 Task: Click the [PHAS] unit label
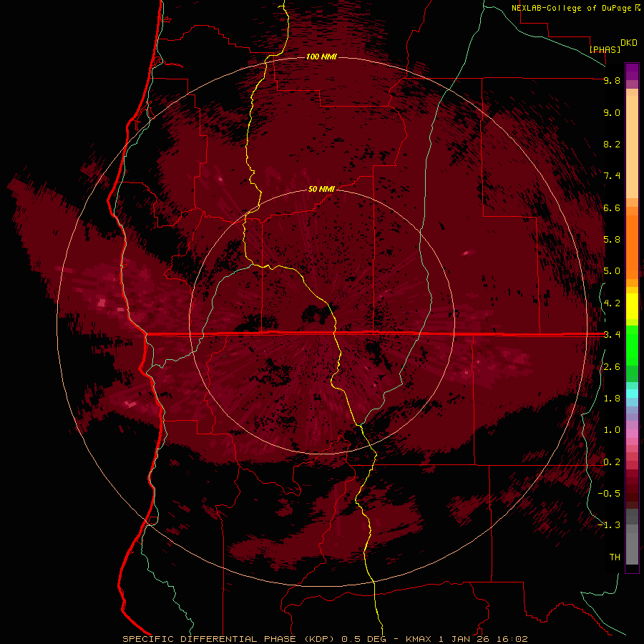click(x=605, y=49)
